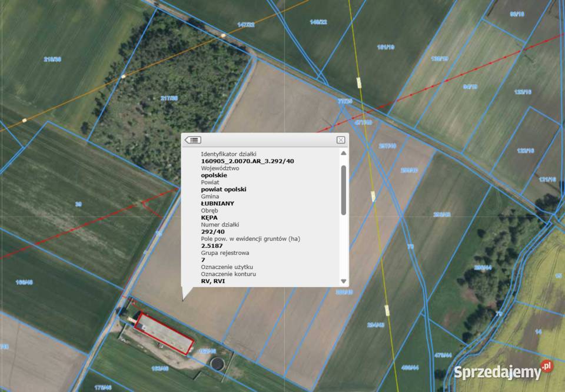The image size is (565, 392).
Task: Click the popup scroll up arrow
Action: (x=343, y=153)
